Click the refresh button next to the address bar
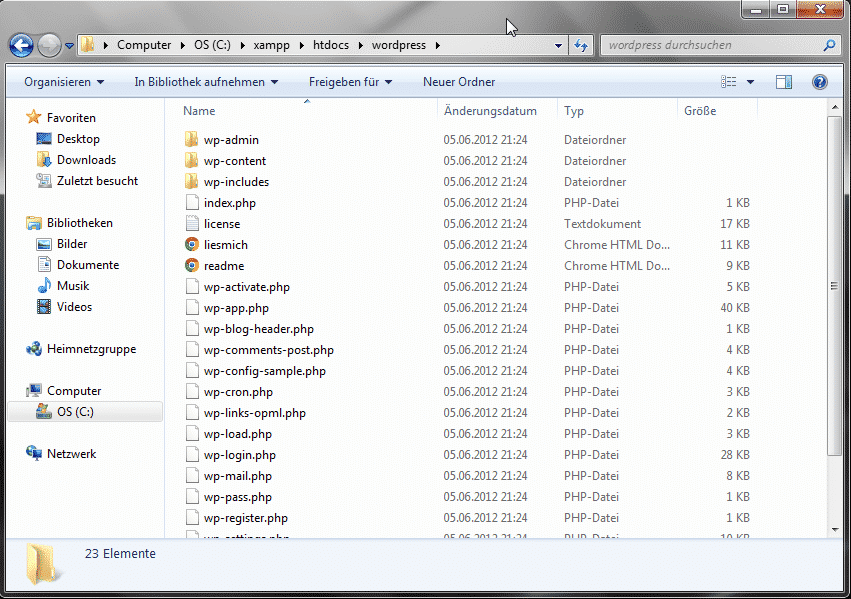The image size is (851, 599). point(581,46)
